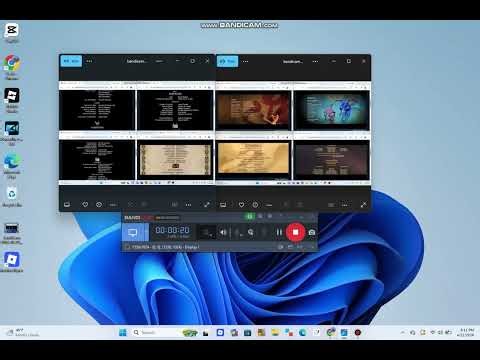Open the clock and date in taskbar
The image size is (480, 360).
coord(465,332)
